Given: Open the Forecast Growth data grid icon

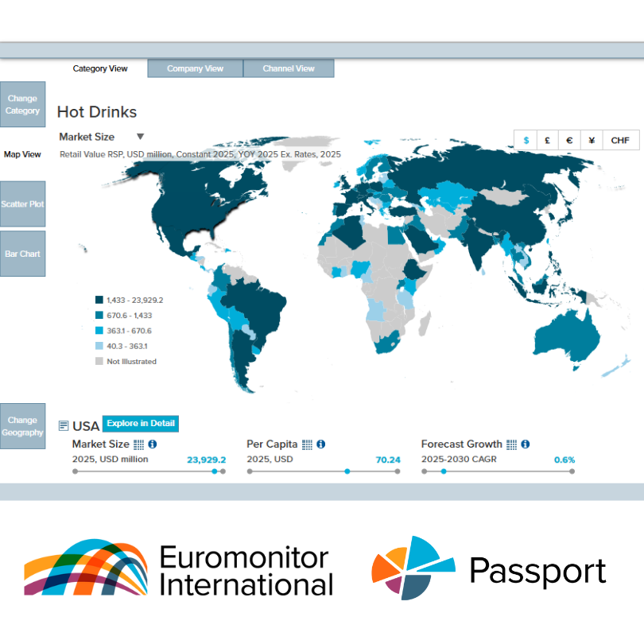Looking at the screenshot, I should [x=511, y=444].
